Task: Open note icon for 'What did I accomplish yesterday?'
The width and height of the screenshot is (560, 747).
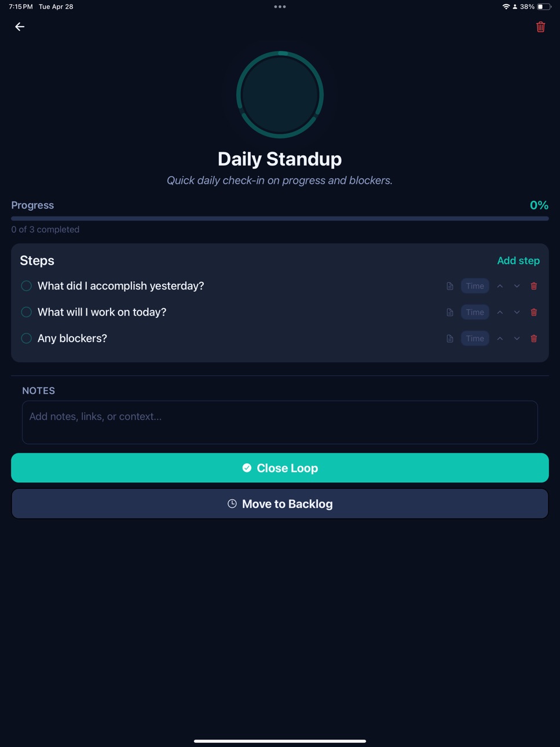Action: [x=450, y=286]
